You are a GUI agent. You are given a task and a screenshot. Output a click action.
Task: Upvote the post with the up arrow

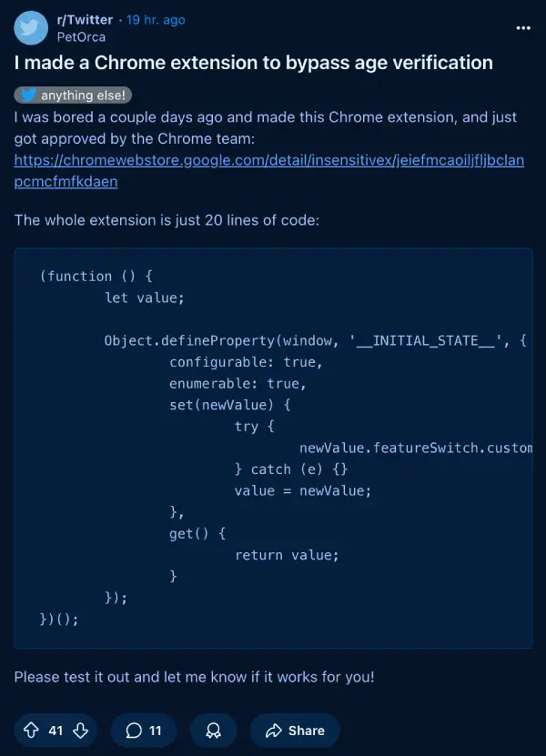(31, 731)
